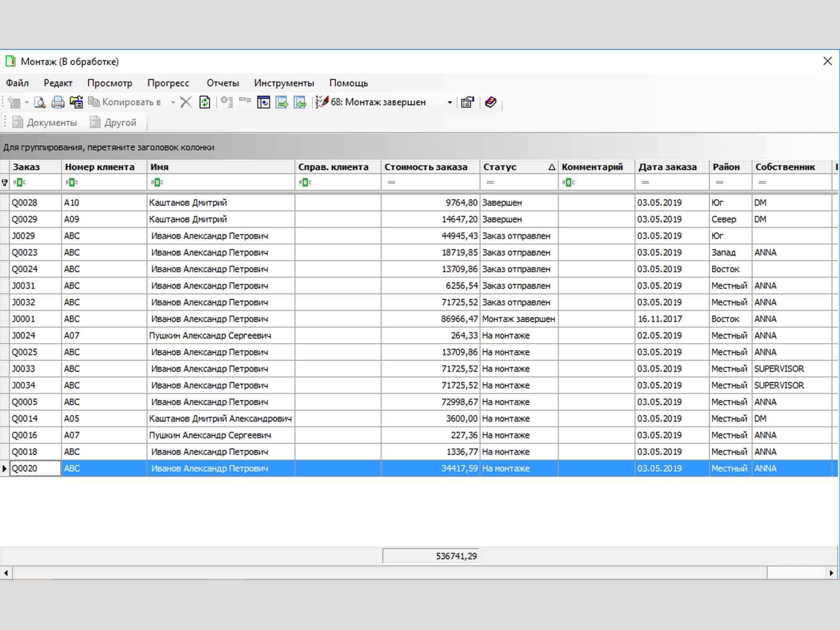
Task: Open the new item icon dropdown arrow
Action: pos(27,102)
